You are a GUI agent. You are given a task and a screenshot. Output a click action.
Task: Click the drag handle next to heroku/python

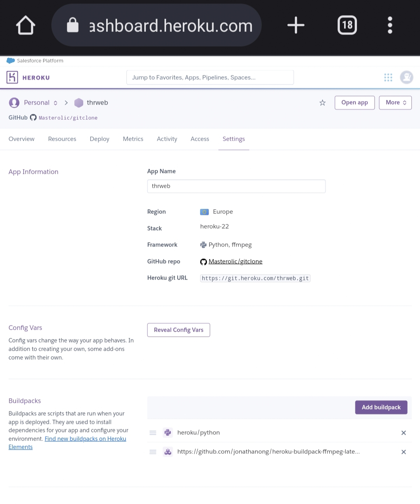(152, 432)
